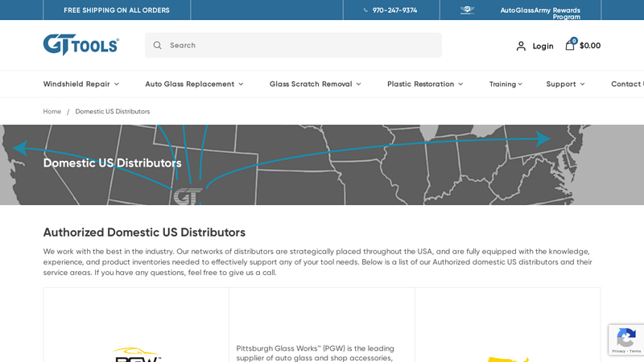
Task: Click the reCAPTCHA badge
Action: (x=626, y=339)
